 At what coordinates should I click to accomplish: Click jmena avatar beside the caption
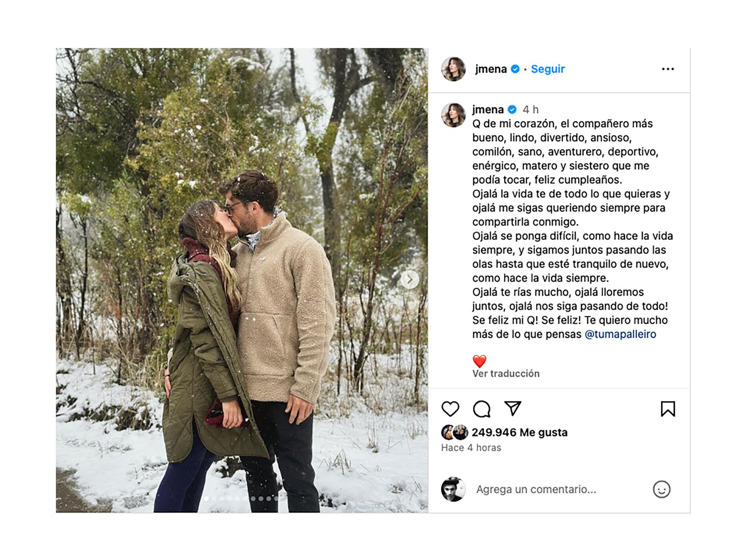[x=454, y=115]
